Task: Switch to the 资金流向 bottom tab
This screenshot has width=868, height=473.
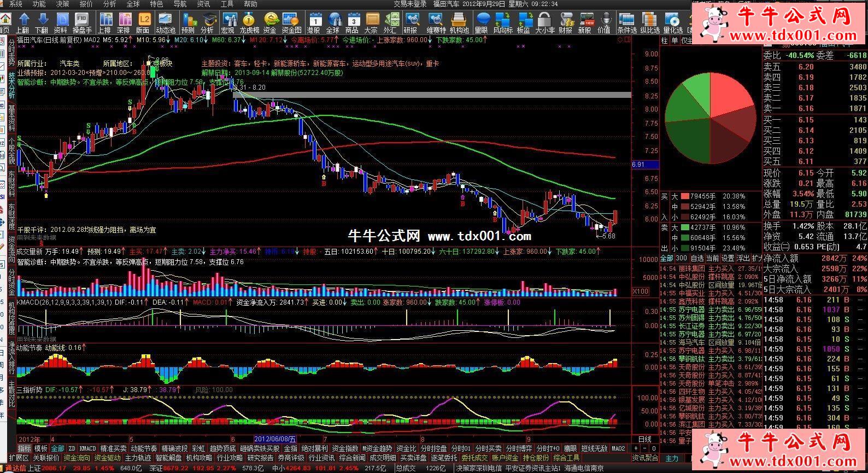Action: 77,458
